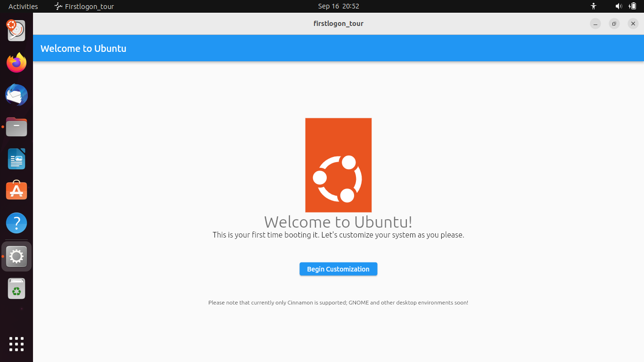Click the battery status icon
Image resolution: width=644 pixels, height=362 pixels.
pyautogui.click(x=633, y=6)
